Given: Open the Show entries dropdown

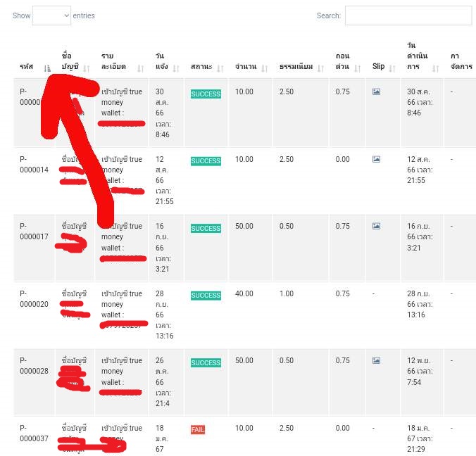Looking at the screenshot, I should [51, 15].
